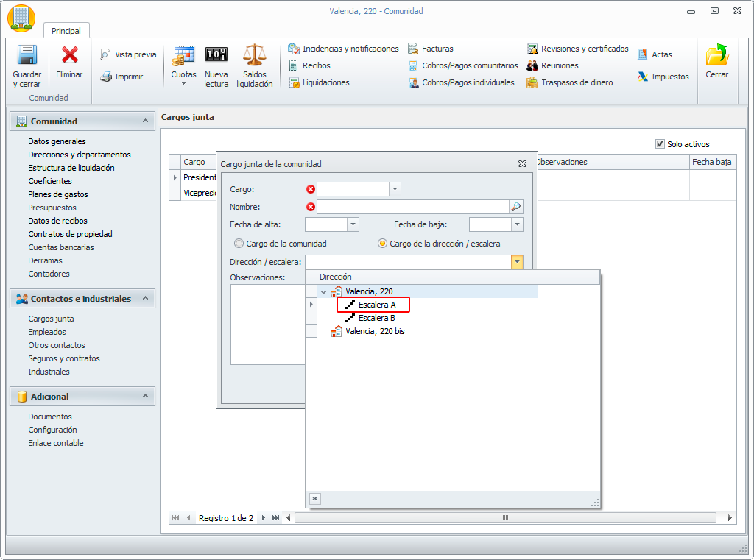Open Direcciones y departamentos

click(80, 155)
